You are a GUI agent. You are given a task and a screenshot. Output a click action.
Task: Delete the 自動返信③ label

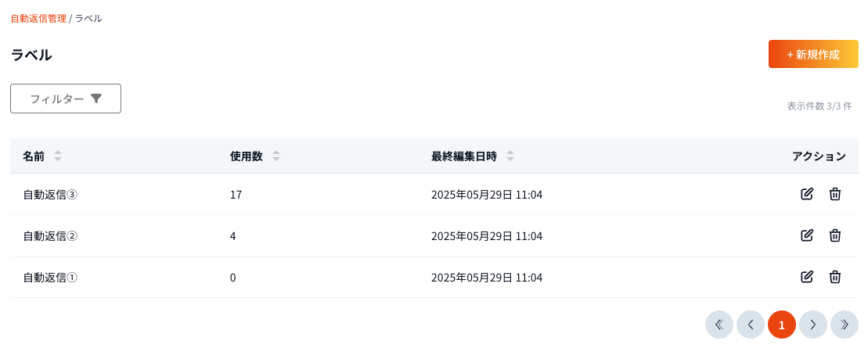tap(835, 194)
